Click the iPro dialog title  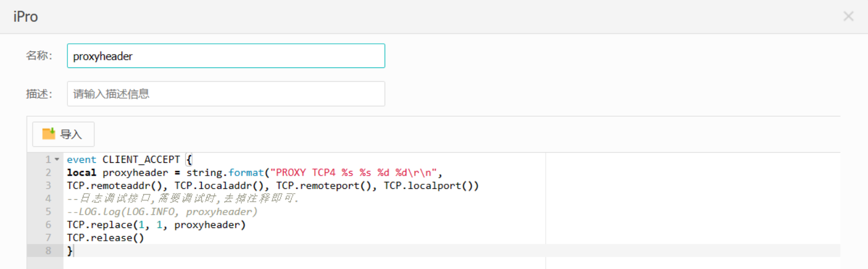pos(26,16)
